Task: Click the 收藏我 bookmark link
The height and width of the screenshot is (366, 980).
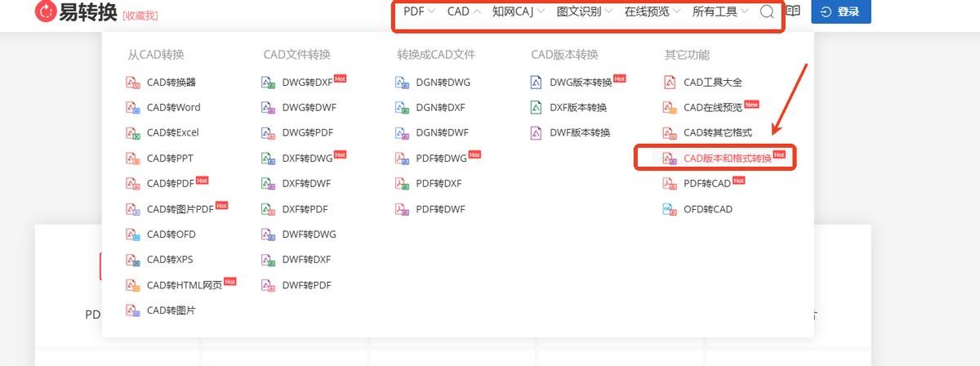Action: point(140,16)
